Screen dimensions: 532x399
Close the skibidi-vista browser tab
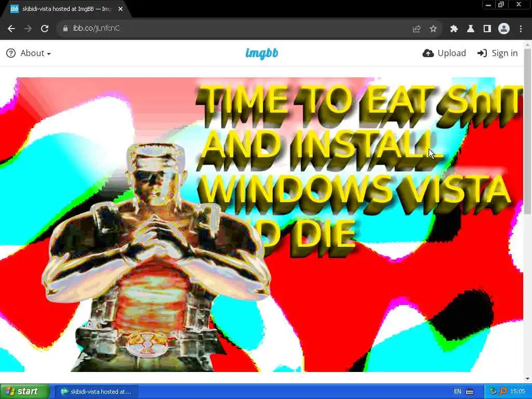121,9
